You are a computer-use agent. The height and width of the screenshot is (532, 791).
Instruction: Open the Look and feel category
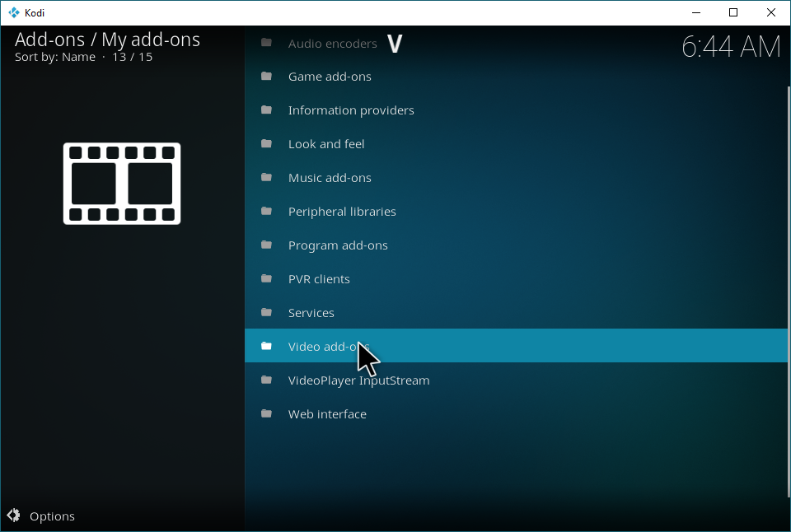516,144
